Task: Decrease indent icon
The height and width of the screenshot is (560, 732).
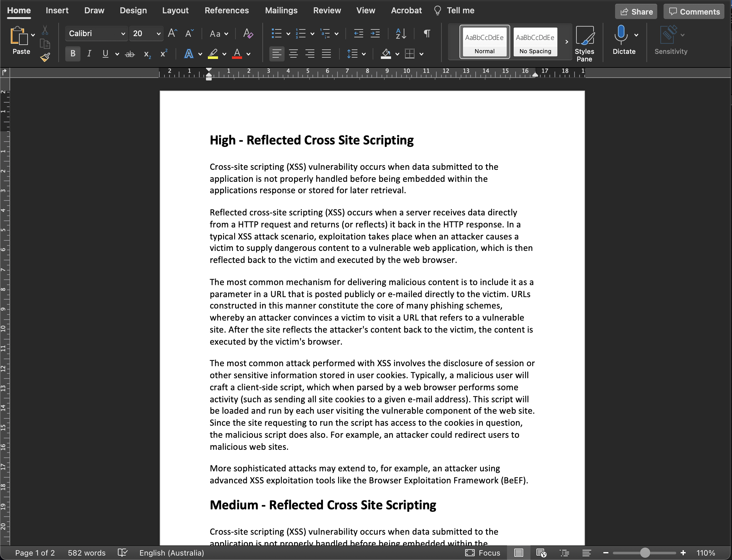Action: [x=358, y=33]
